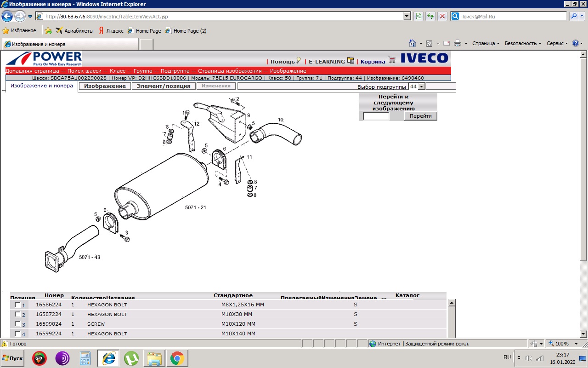Click the network signal tray icon

[x=540, y=358]
